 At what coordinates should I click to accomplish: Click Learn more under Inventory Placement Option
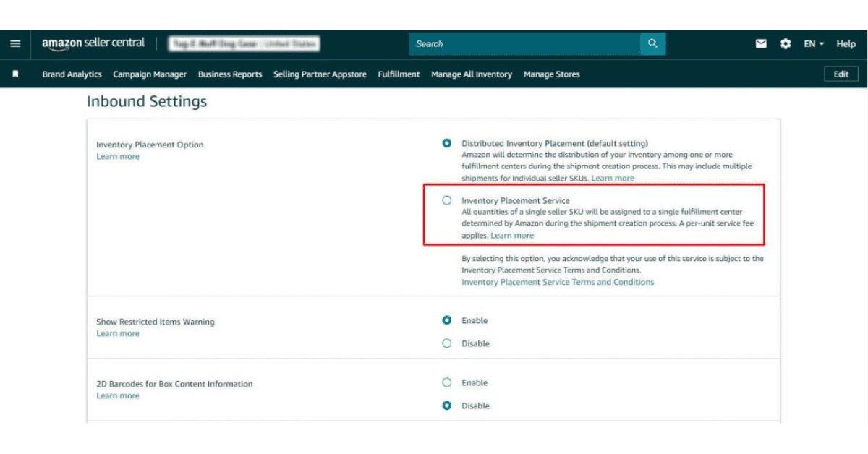click(x=118, y=157)
